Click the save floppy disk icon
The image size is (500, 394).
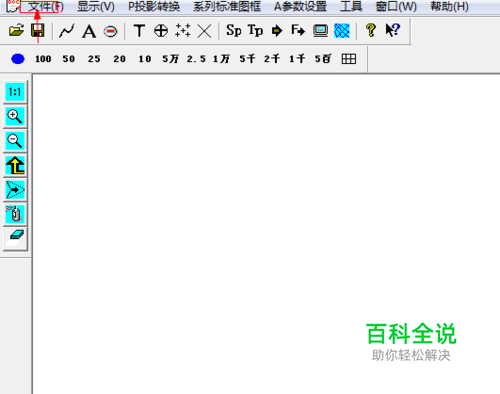click(38, 31)
